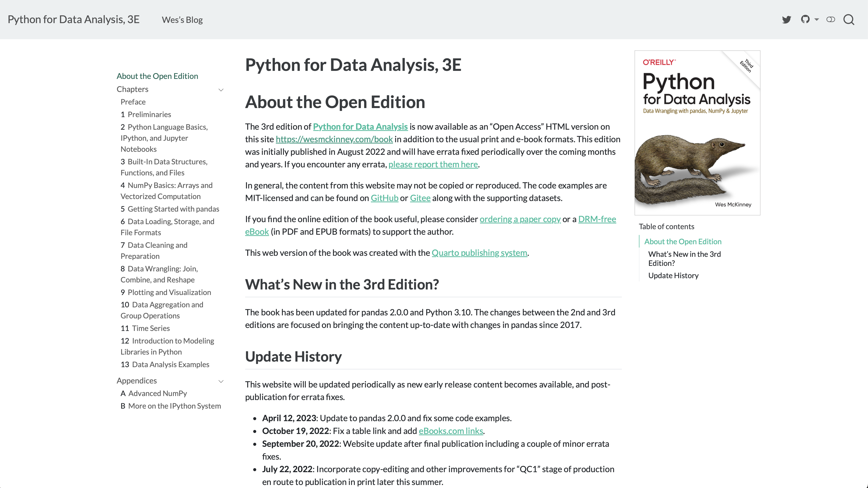This screenshot has height=488, width=868.
Task: Click the book cover image
Action: (x=697, y=132)
